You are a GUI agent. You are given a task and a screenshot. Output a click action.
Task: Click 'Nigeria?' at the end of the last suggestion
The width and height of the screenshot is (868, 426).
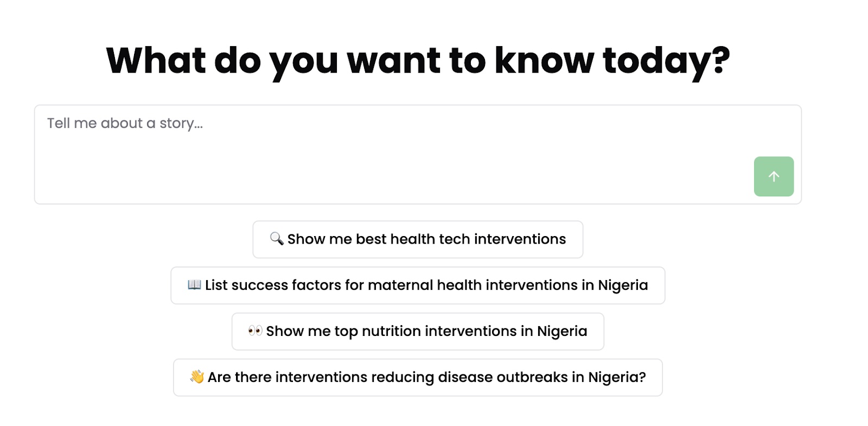pyautogui.click(x=617, y=377)
